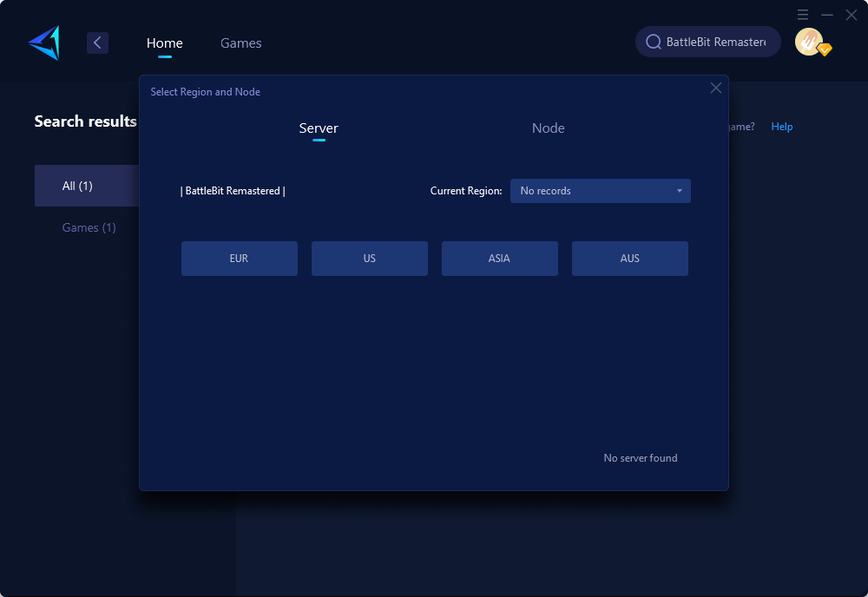Click the BattleBit Remastered game label
The image size is (868, 597).
pos(233,191)
